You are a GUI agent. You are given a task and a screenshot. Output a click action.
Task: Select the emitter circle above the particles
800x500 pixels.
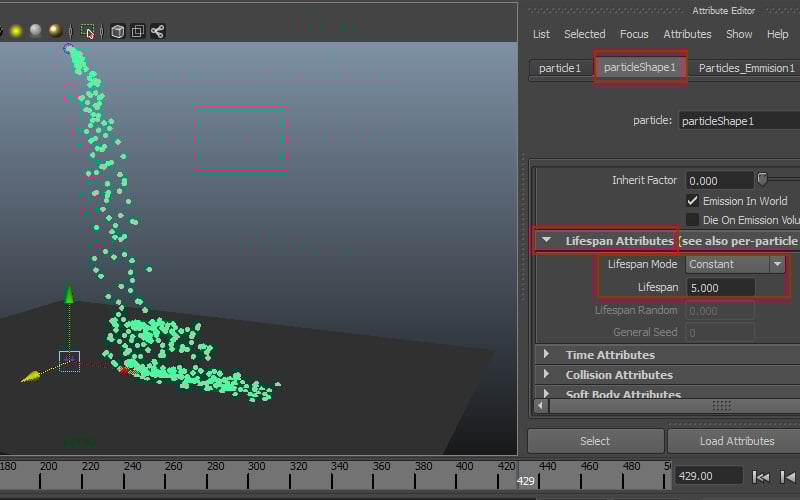[68, 48]
